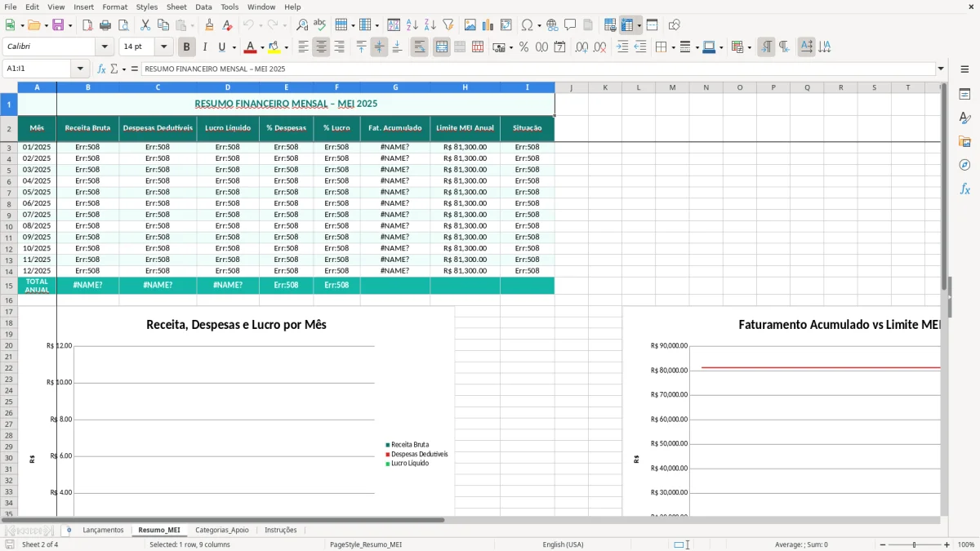Open the Font Name dropdown arrow
This screenshot has width=980, height=551.
pos(105,47)
